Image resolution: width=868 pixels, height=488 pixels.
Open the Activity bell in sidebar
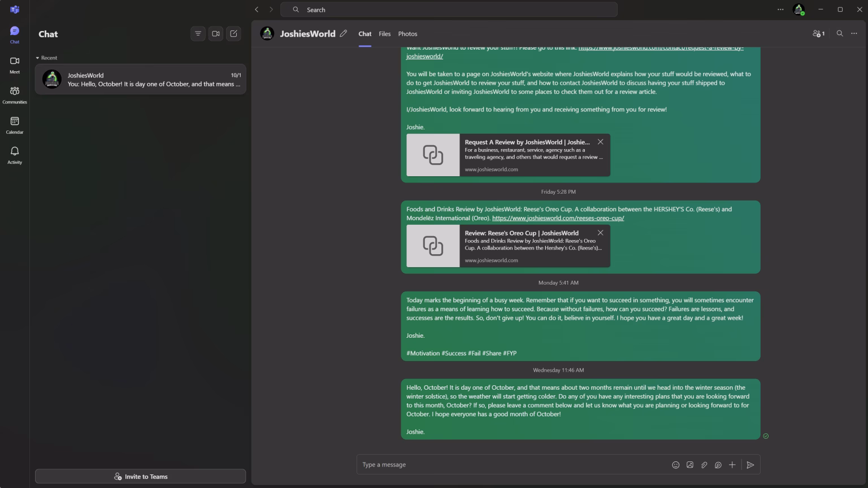(15, 154)
